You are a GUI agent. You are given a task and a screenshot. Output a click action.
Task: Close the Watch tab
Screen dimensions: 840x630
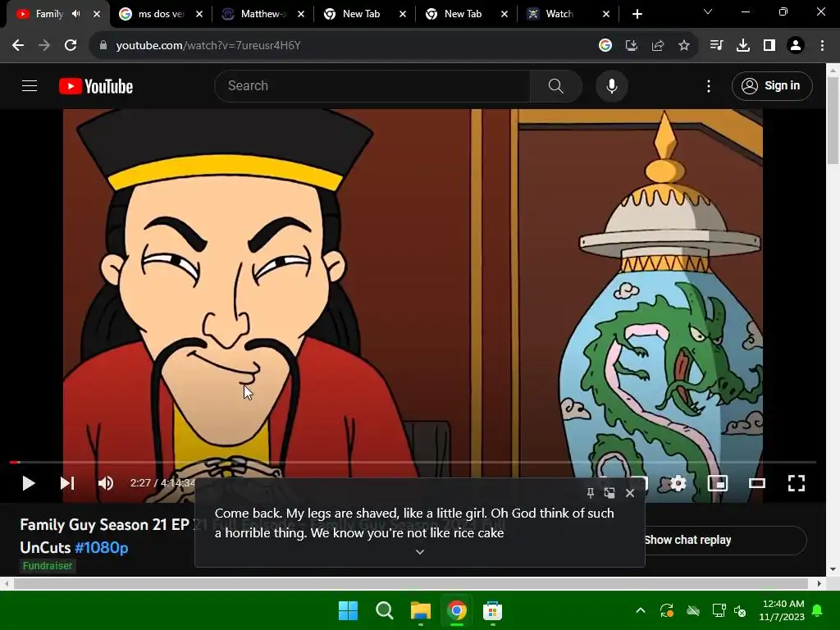coord(606,14)
